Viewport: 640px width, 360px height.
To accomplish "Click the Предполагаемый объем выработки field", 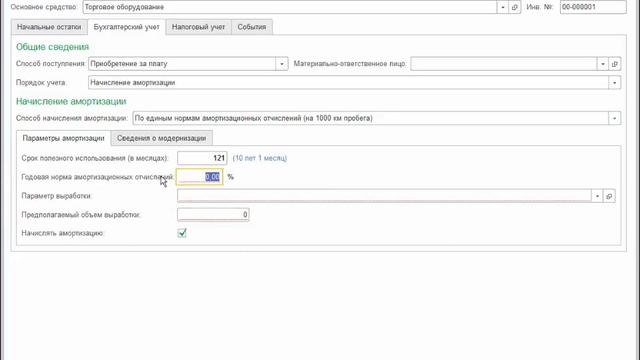I will pyautogui.click(x=213, y=215).
